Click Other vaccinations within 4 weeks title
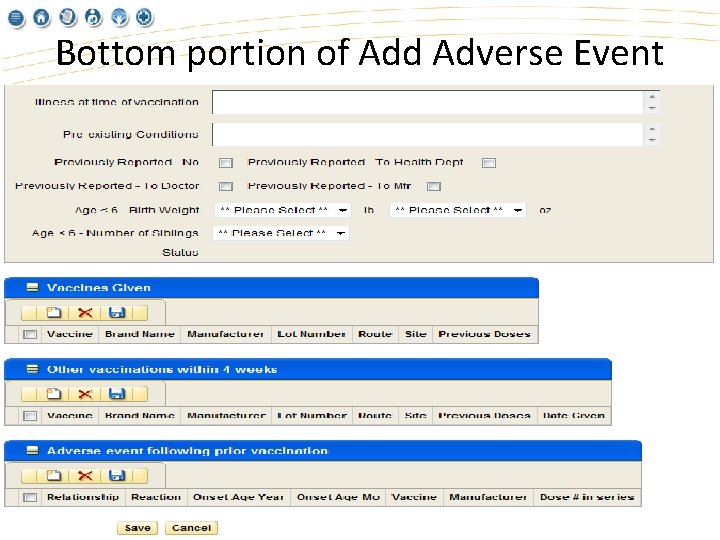The height and width of the screenshot is (540, 720). pos(162,369)
